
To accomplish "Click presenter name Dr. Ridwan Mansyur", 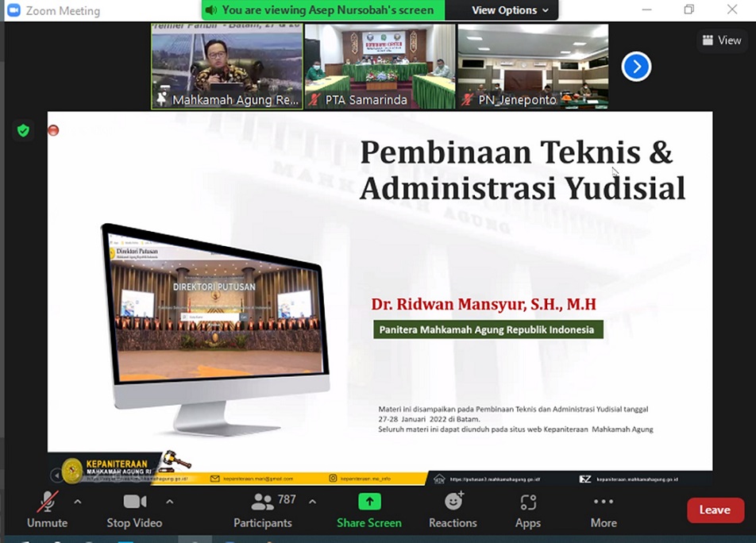I will point(484,304).
